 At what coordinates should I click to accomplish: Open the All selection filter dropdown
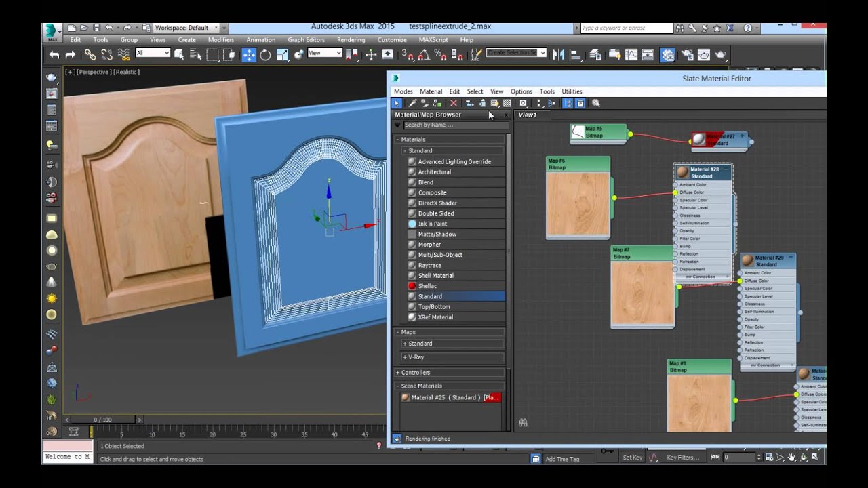(x=153, y=53)
